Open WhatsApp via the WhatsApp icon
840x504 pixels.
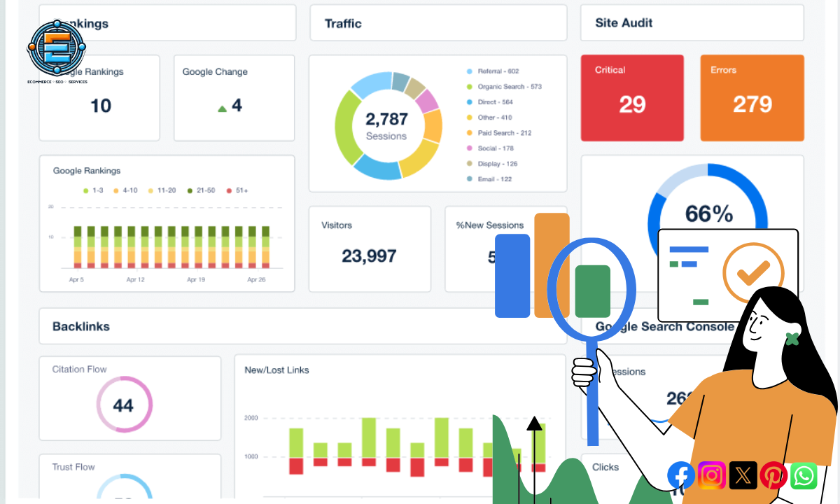pos(804,475)
